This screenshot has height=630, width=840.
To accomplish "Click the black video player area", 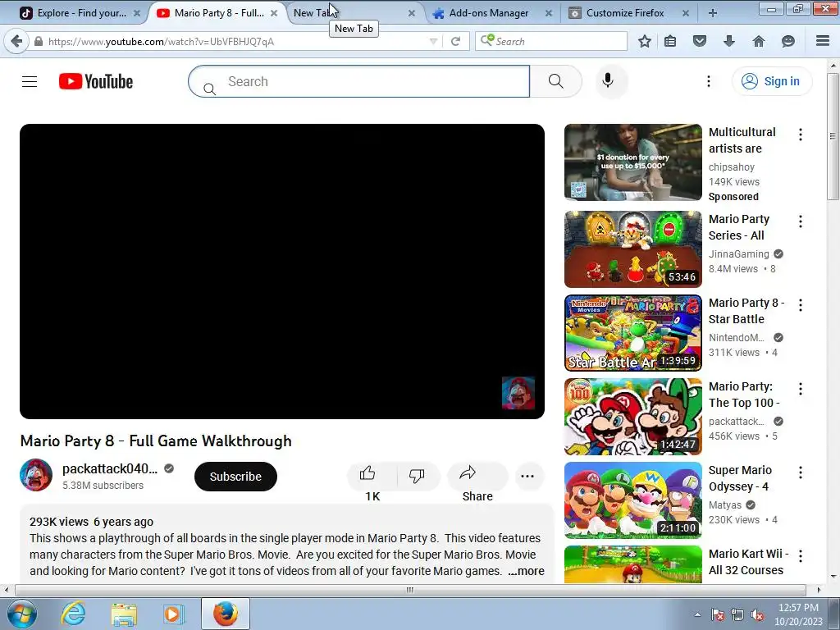I will pos(282,271).
